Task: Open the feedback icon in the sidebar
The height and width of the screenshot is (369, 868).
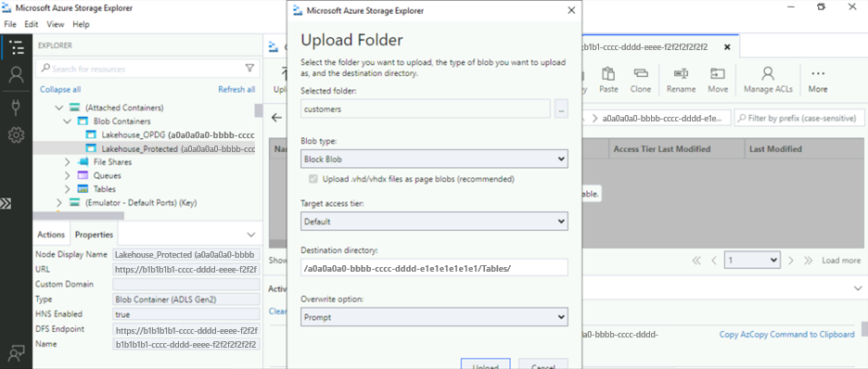Action: click(x=17, y=353)
